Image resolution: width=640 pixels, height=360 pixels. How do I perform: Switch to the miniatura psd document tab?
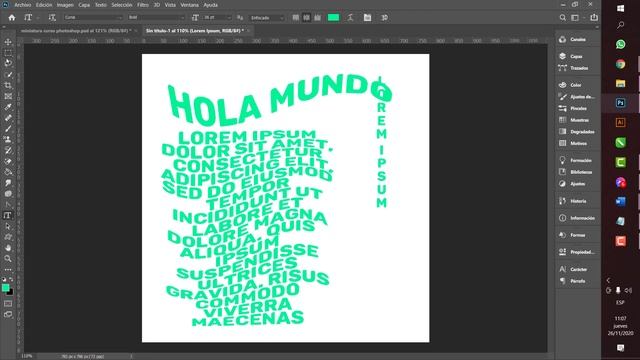coord(76,31)
